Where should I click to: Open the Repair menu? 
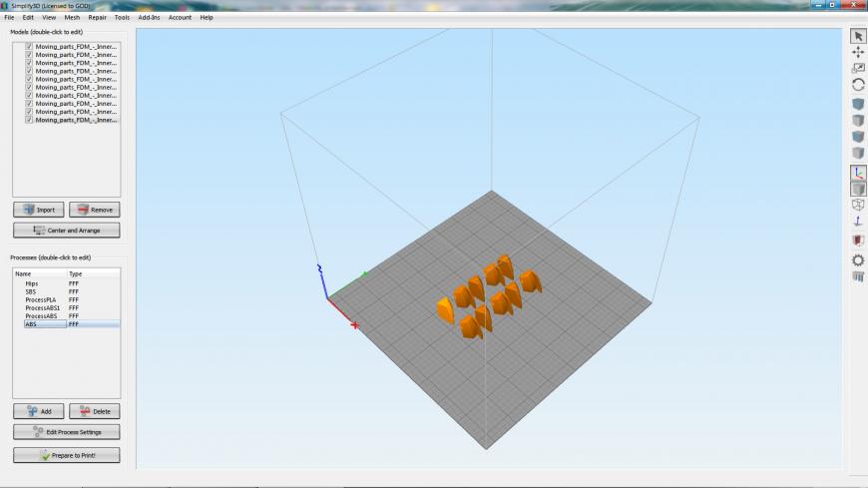[x=97, y=18]
